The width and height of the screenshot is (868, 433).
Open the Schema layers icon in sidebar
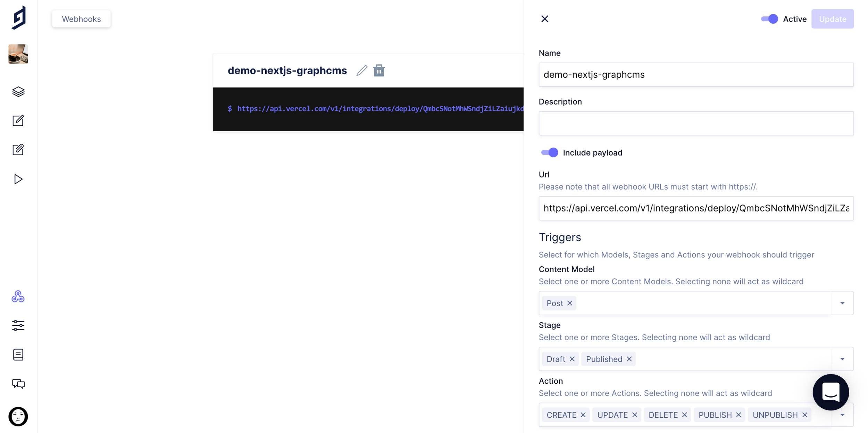18,92
